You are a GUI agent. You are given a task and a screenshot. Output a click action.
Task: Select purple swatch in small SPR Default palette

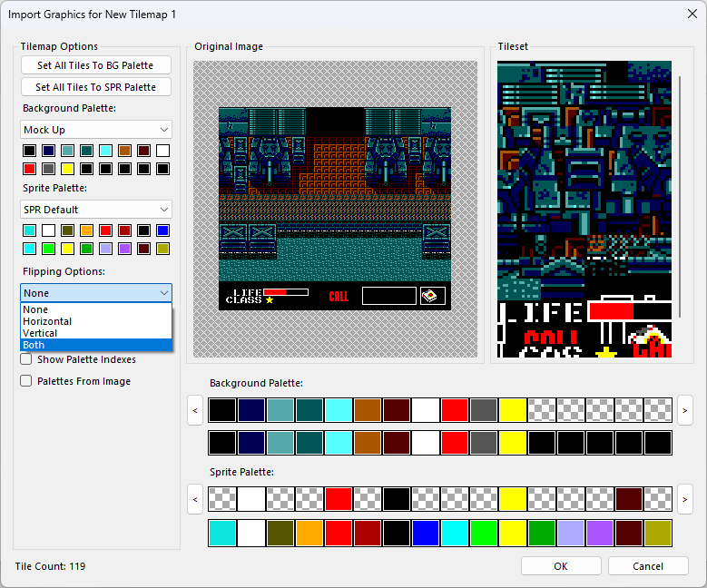pyautogui.click(x=125, y=249)
